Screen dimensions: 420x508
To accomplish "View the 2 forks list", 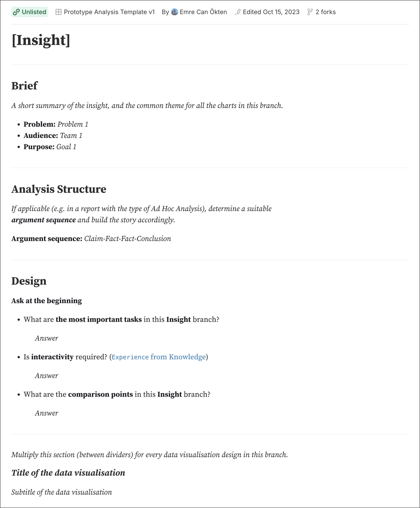I will pos(326,12).
